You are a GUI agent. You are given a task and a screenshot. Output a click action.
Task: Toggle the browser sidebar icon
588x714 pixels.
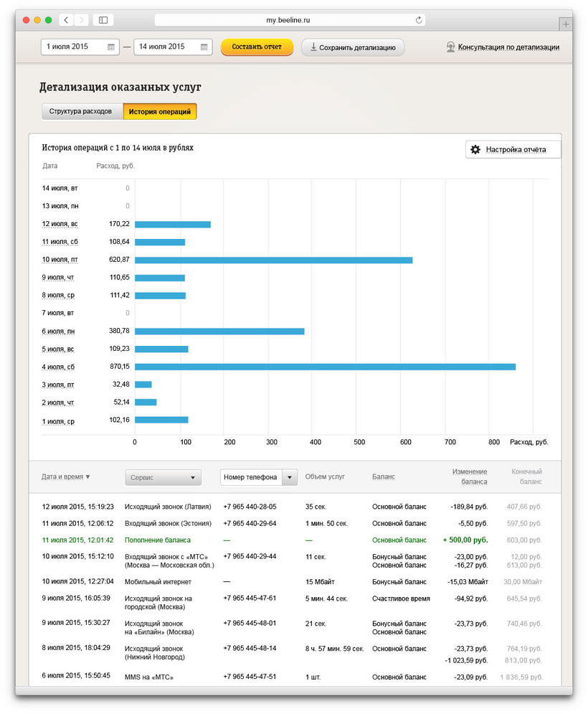tap(103, 20)
